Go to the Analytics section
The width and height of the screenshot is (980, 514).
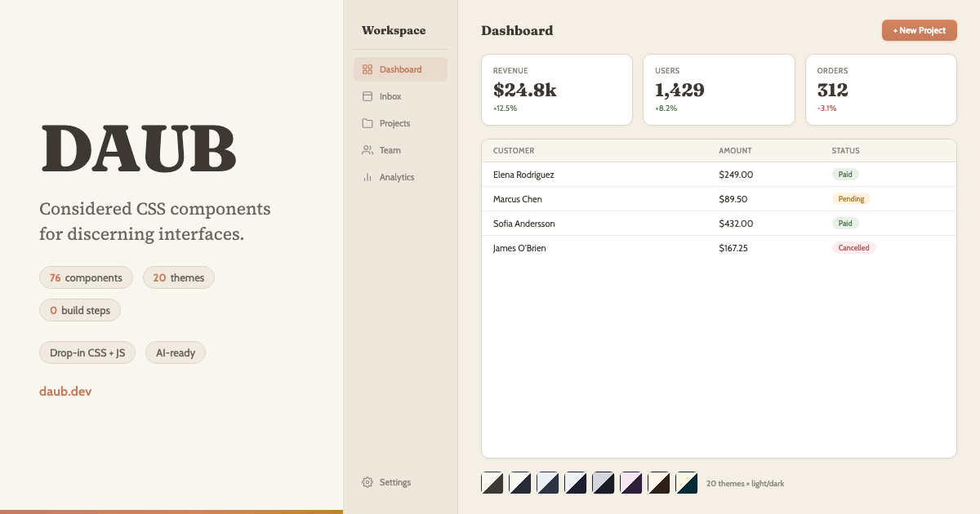pyautogui.click(x=396, y=177)
